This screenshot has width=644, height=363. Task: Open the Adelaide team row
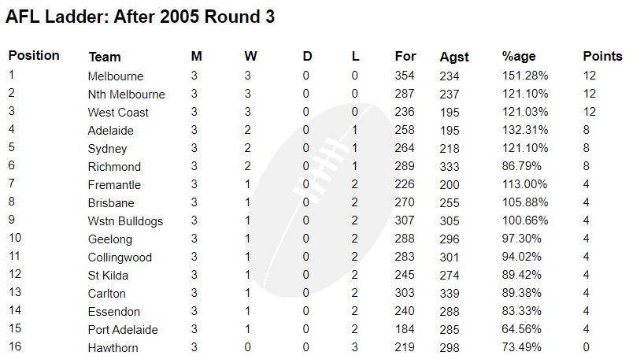[x=111, y=131]
